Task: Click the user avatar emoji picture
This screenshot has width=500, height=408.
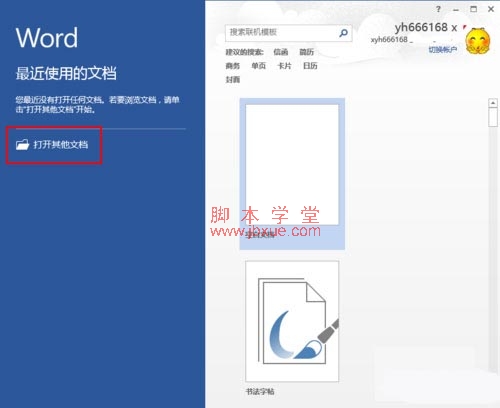Action: pyautogui.click(x=478, y=42)
